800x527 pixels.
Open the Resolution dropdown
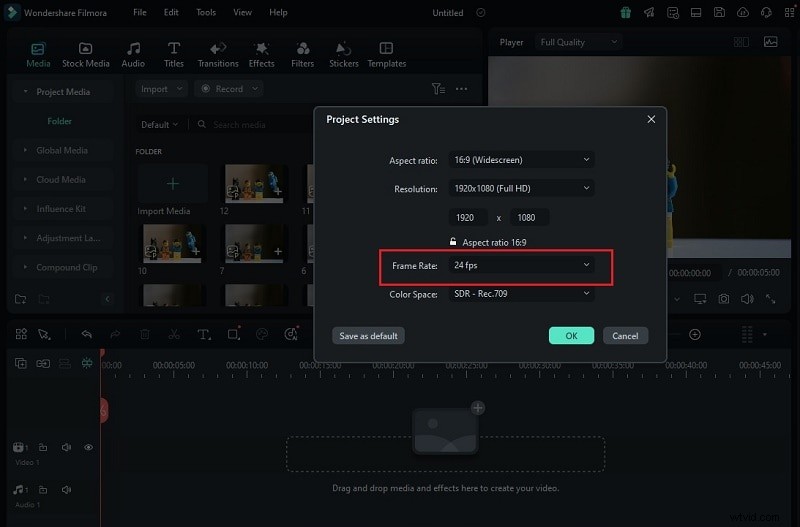[x=521, y=188]
